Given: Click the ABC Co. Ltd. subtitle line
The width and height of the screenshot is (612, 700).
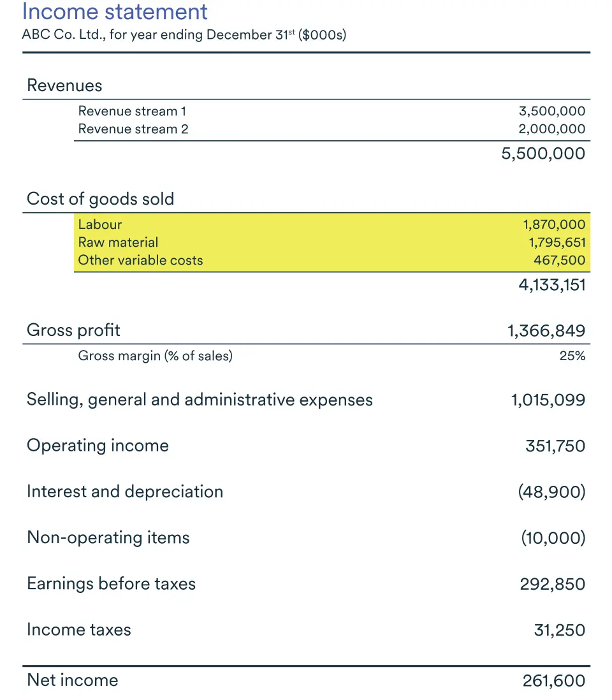Looking at the screenshot, I should pos(184,35).
